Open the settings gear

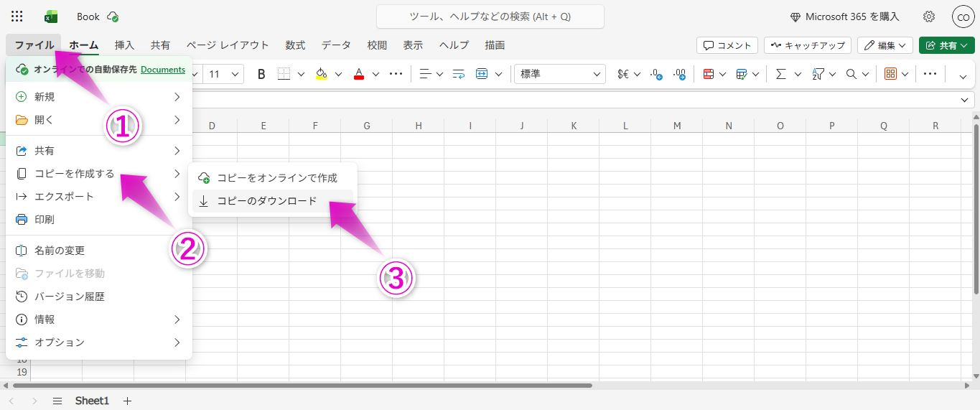(x=929, y=17)
